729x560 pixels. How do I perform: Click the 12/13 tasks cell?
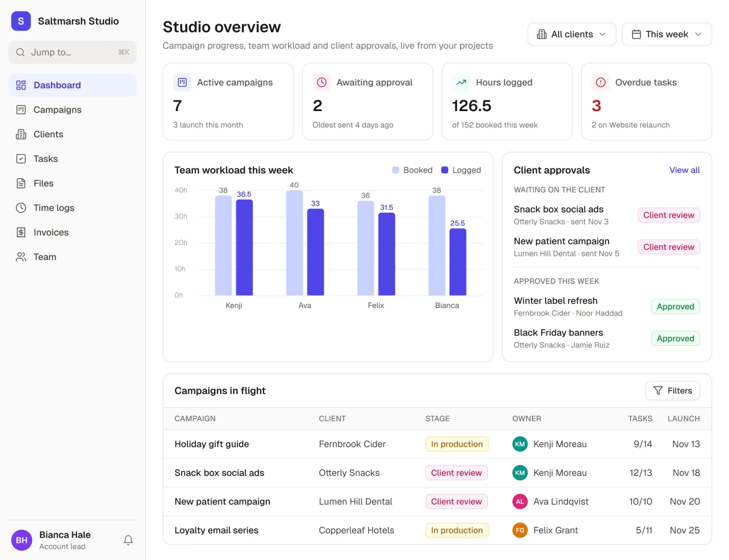[x=641, y=473]
